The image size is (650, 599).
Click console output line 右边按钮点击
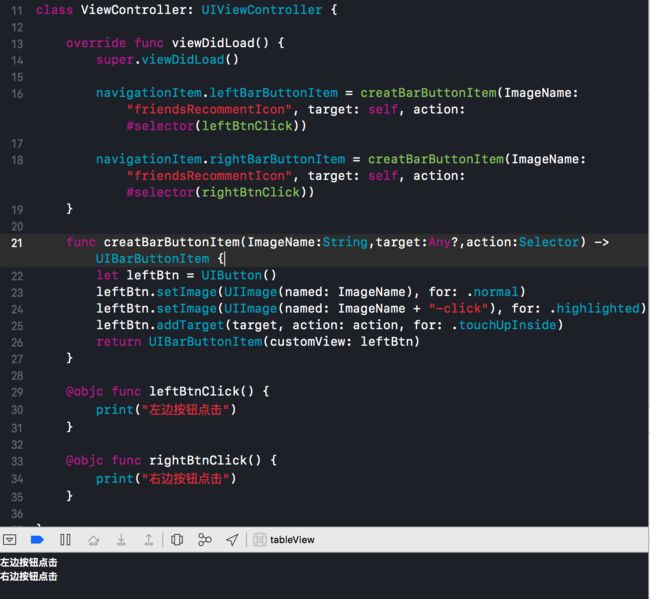[x=29, y=577]
